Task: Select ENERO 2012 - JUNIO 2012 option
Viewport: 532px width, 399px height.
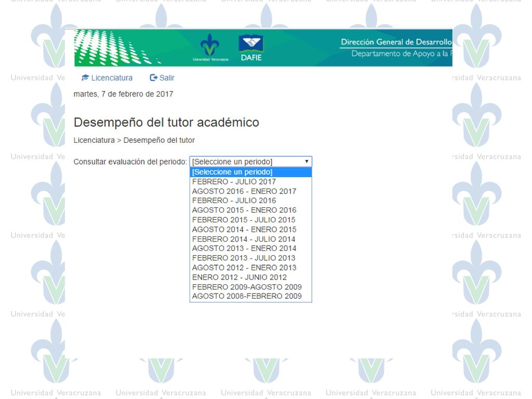Action: [251, 277]
